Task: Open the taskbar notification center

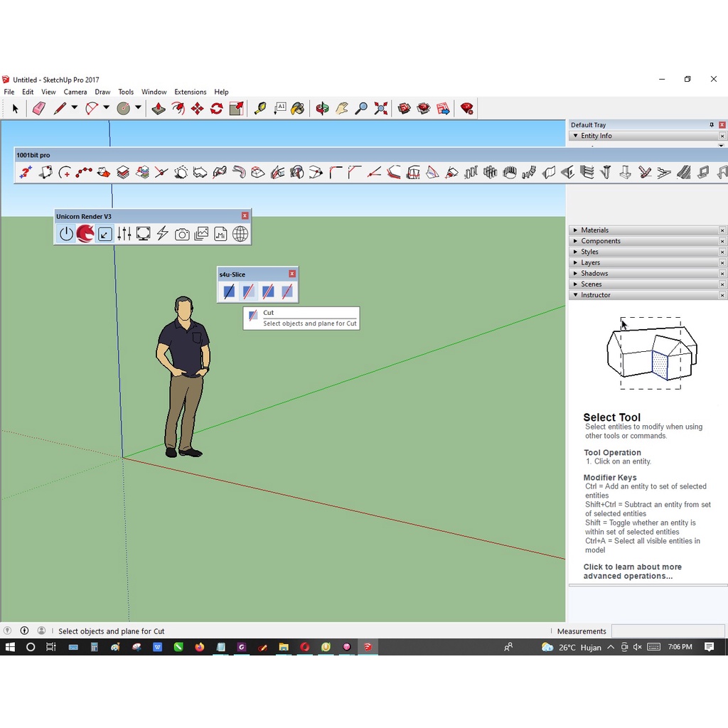Action: click(x=709, y=647)
